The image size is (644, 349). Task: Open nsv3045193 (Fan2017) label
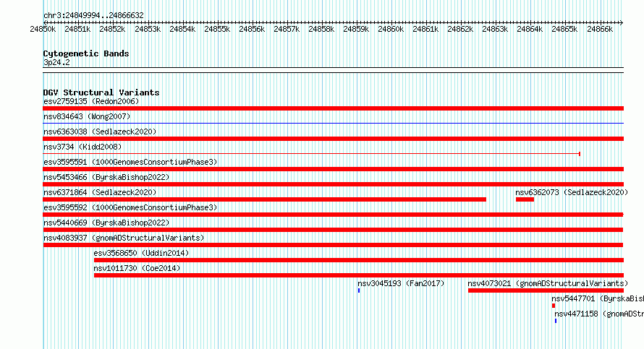click(x=401, y=283)
